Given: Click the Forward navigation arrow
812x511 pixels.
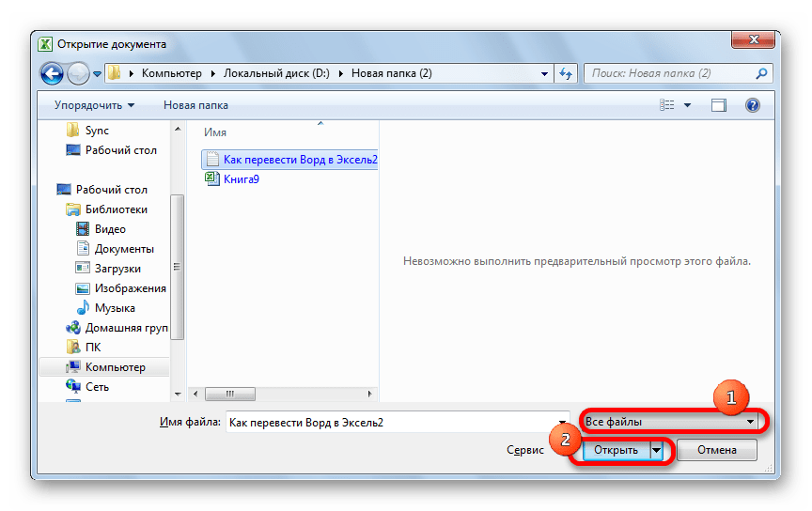Looking at the screenshot, I should tap(78, 73).
